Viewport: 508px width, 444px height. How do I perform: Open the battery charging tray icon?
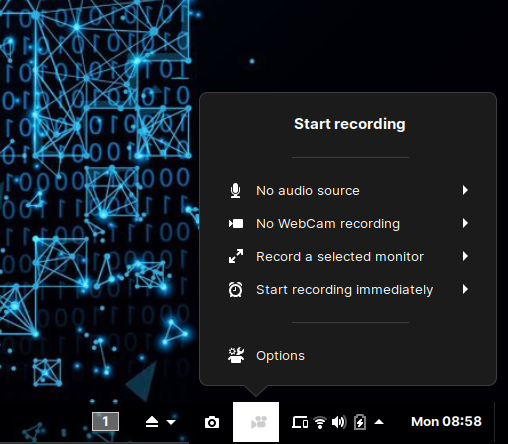(x=360, y=422)
